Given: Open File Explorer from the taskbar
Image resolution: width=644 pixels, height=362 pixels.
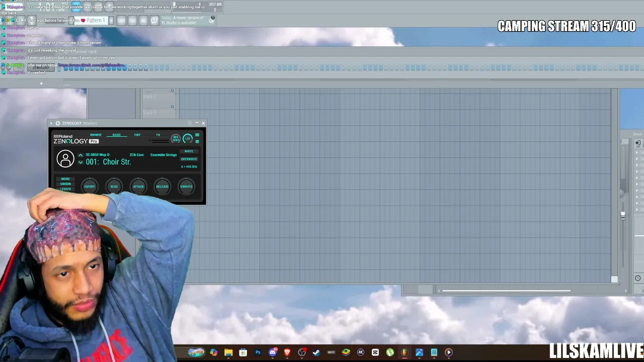Looking at the screenshot, I should click(x=228, y=352).
